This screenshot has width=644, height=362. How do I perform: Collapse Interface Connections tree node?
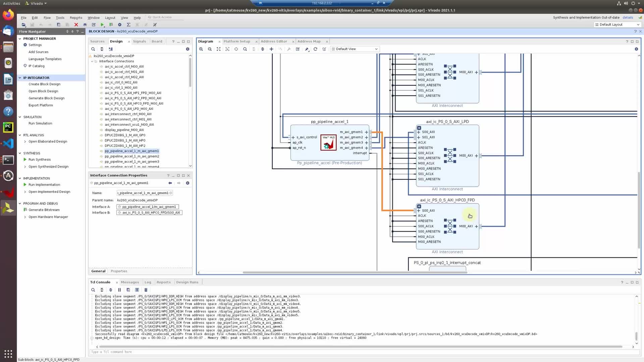click(92, 61)
